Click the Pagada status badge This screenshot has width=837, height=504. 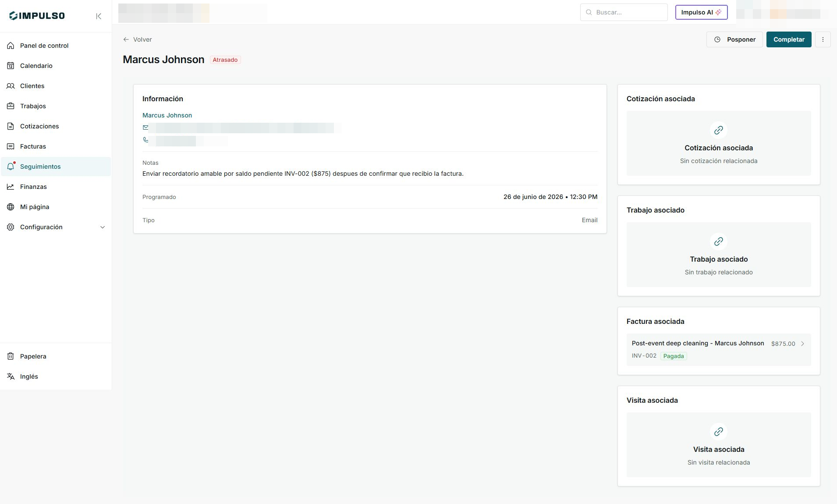tap(674, 356)
